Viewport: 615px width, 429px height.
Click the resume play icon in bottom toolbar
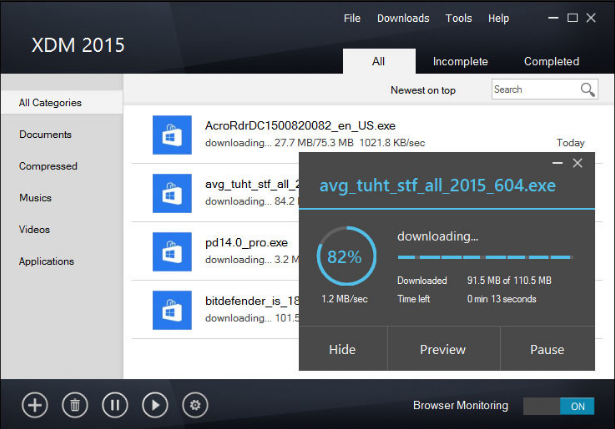pos(155,405)
